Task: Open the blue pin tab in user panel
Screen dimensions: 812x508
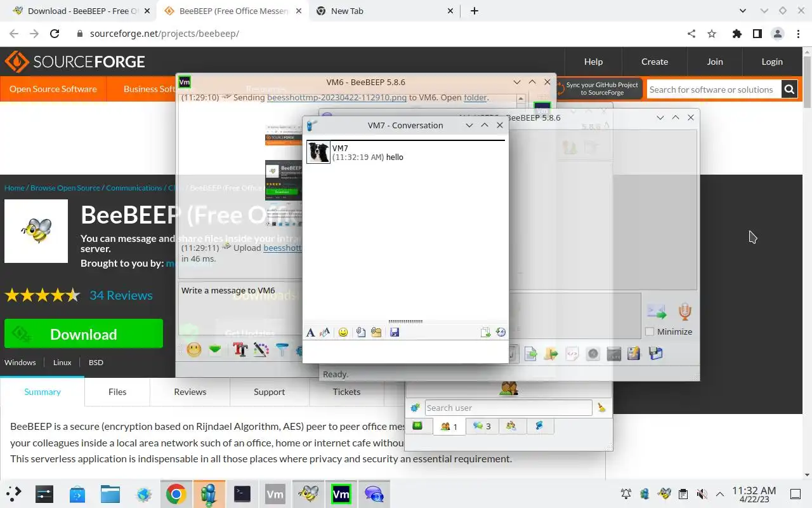Action: tap(540, 426)
